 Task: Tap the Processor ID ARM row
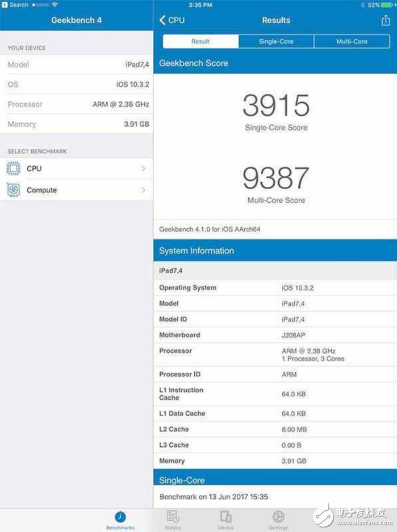[275, 374]
